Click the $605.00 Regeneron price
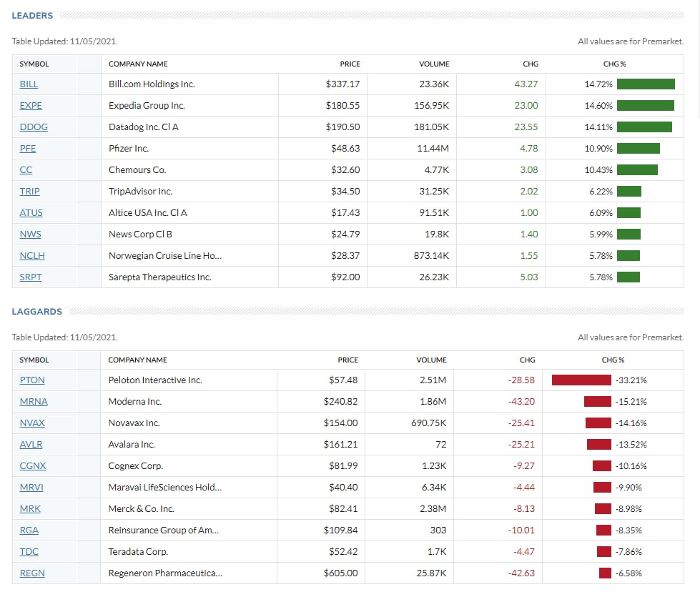700x597 pixels. tap(340, 573)
